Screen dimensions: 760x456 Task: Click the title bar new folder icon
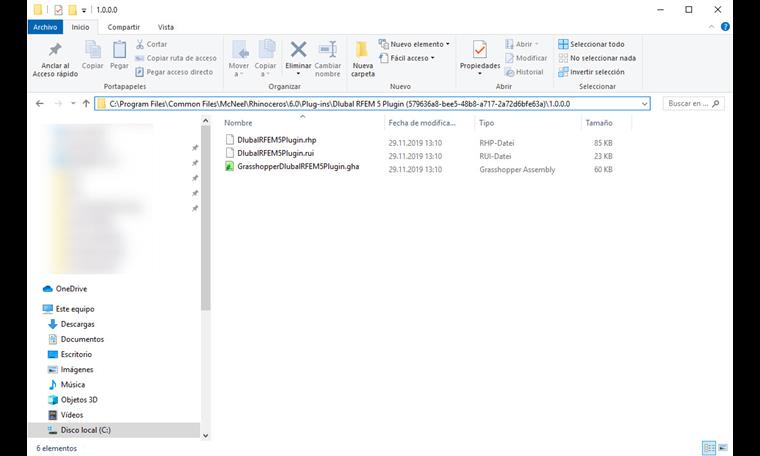tap(72, 10)
